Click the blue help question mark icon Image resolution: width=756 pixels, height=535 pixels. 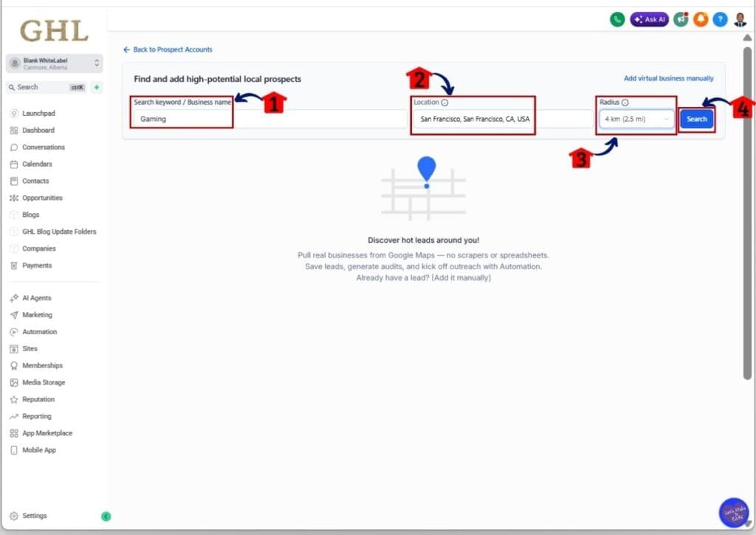click(720, 19)
